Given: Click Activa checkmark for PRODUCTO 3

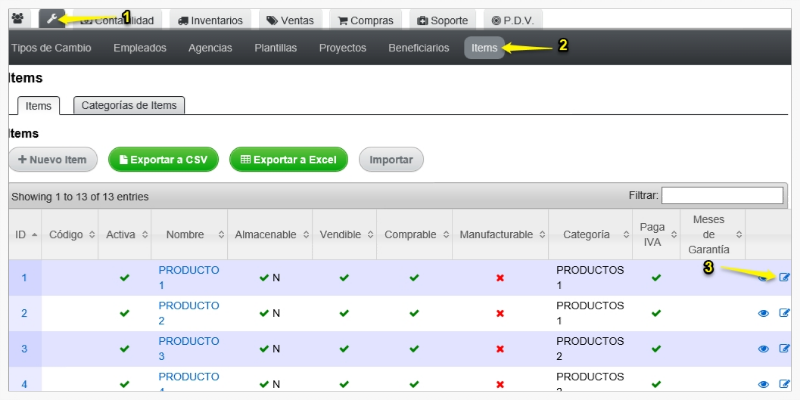Looking at the screenshot, I should 124,348.
